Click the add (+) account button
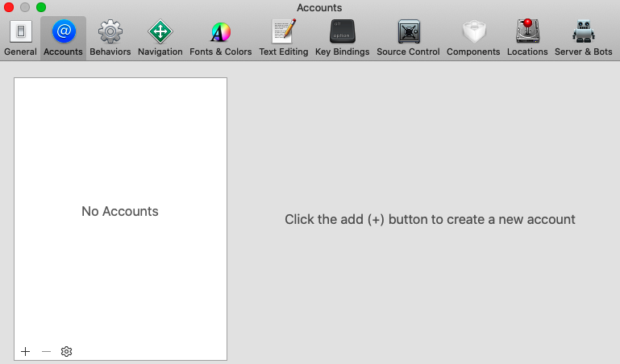 pos(25,351)
